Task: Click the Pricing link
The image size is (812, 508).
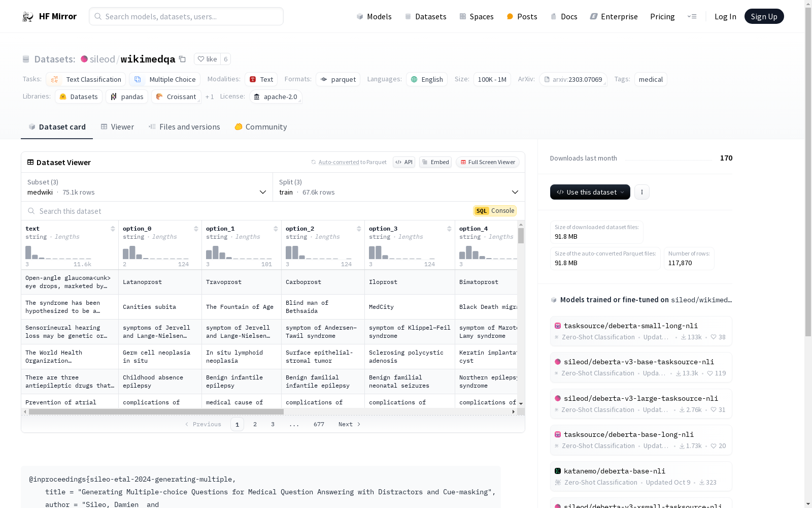Action: [x=662, y=16]
